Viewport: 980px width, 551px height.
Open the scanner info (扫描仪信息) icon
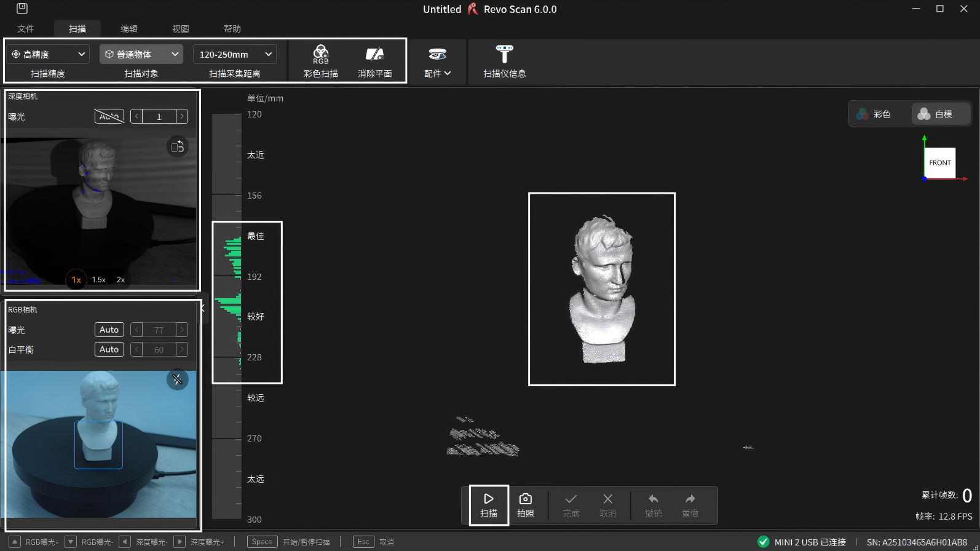pos(504,55)
